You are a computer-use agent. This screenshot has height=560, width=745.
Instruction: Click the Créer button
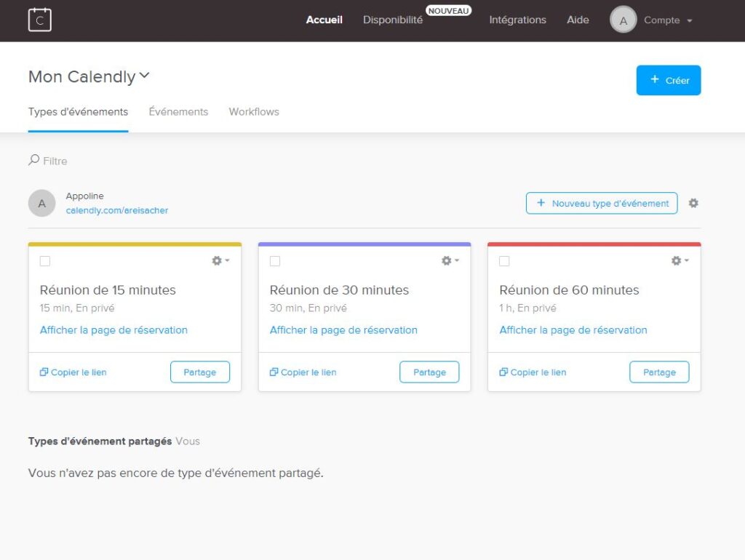(668, 80)
